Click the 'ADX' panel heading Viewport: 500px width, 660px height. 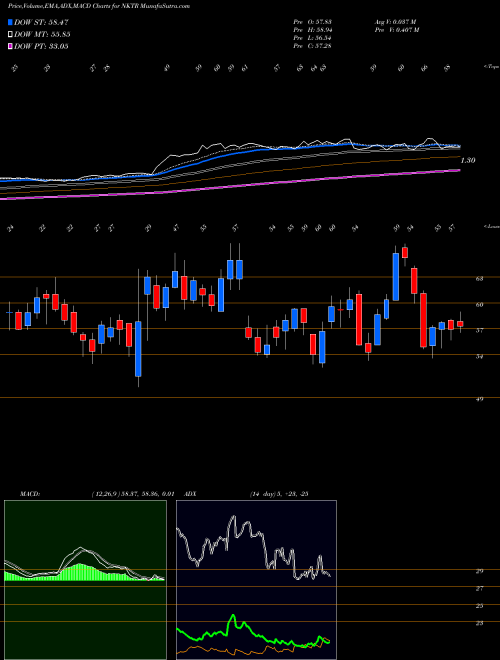point(190,494)
